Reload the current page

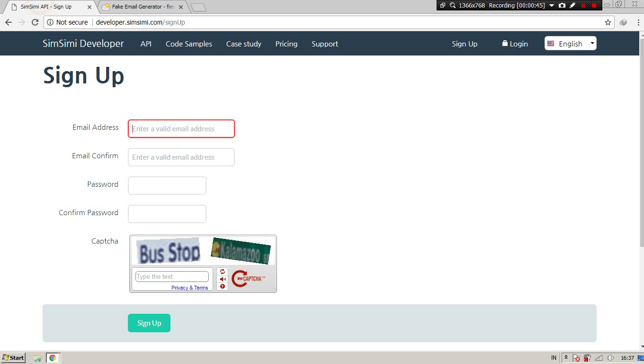(x=35, y=22)
